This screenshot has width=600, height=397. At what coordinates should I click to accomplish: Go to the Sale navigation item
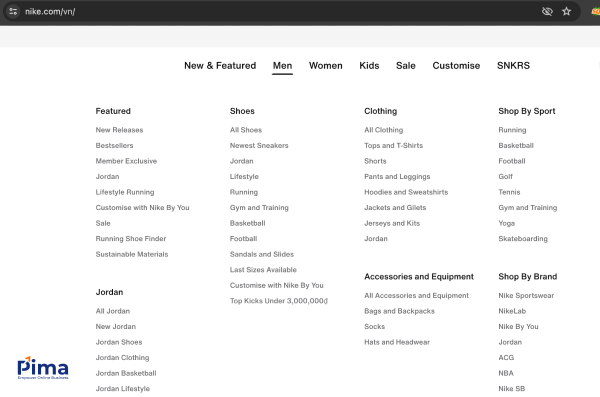click(406, 66)
